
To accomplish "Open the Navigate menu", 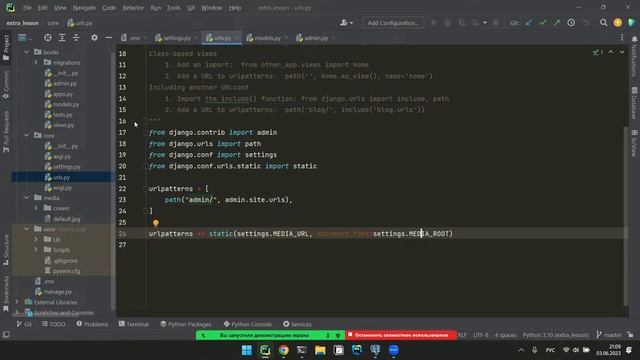I will click(84, 8).
